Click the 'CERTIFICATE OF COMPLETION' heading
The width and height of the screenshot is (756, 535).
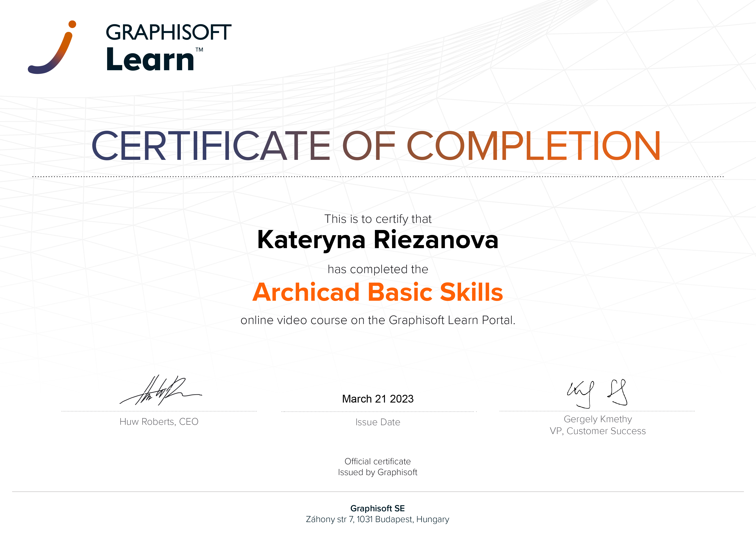[x=376, y=146]
